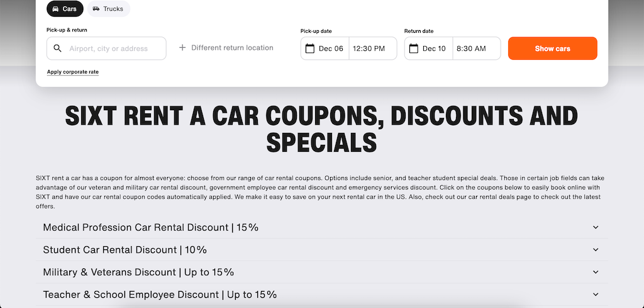
Task: Change return time 8:30 AM
Action: (477, 48)
